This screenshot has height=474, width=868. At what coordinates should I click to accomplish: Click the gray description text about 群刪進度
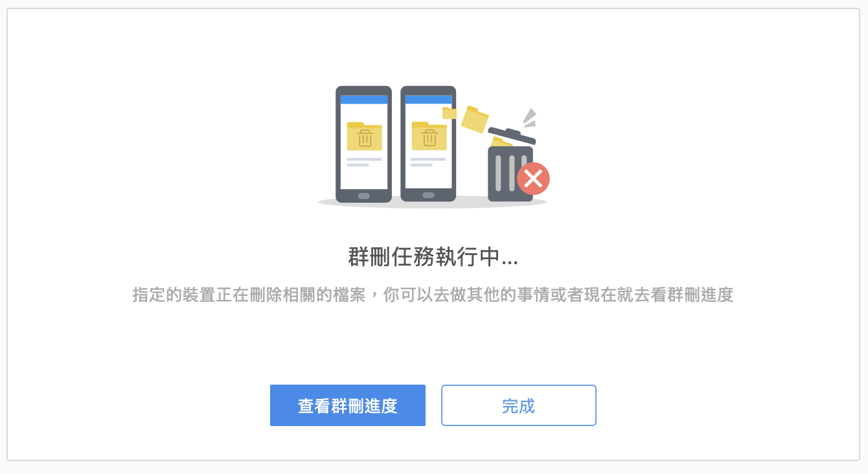tap(433, 295)
